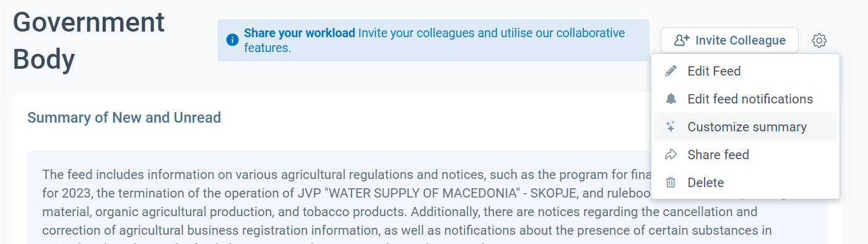This screenshot has height=244, width=868.
Task: Click the sparkle icon for Customize summary
Action: [x=671, y=127]
